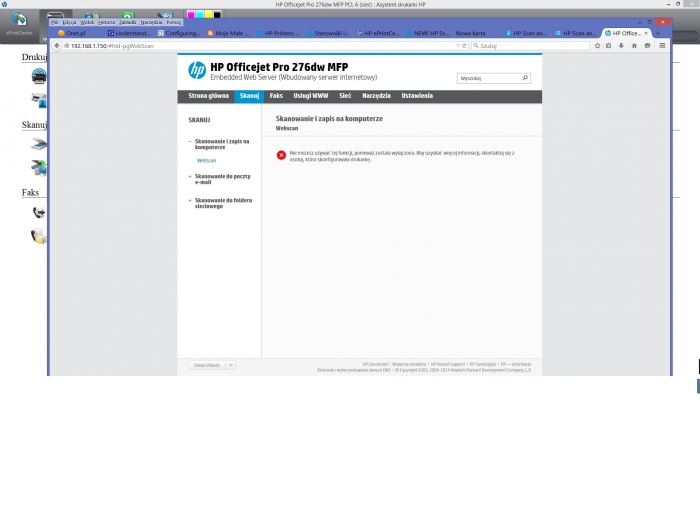This screenshot has width=700, height=511.
Task: Show bookmarks list icon
Action: [x=608, y=46]
